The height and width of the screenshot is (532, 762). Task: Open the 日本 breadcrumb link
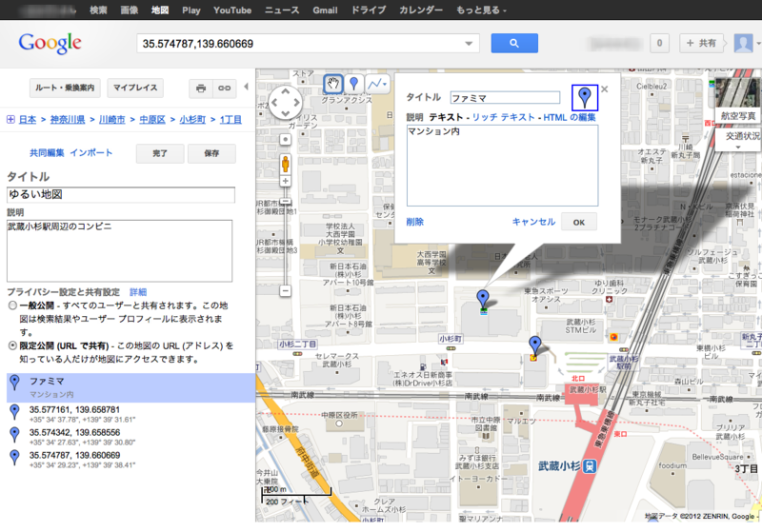point(28,119)
